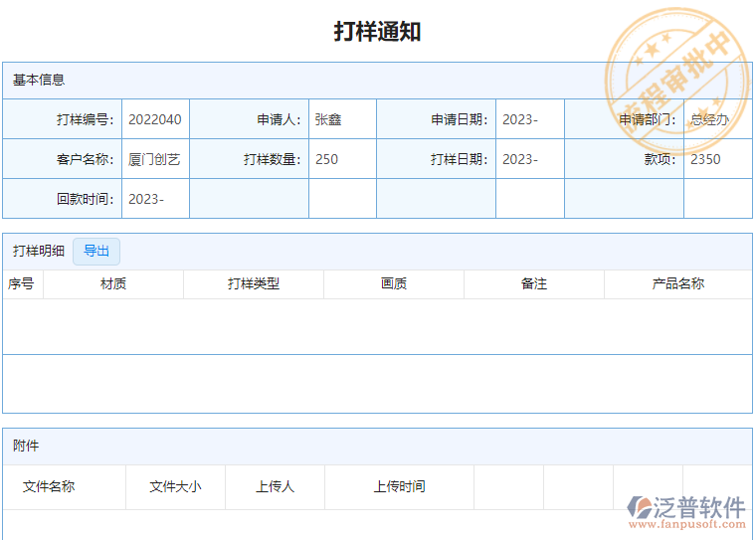This screenshot has height=540, width=756.
Task: Click the 材质 column header
Action: click(x=113, y=284)
